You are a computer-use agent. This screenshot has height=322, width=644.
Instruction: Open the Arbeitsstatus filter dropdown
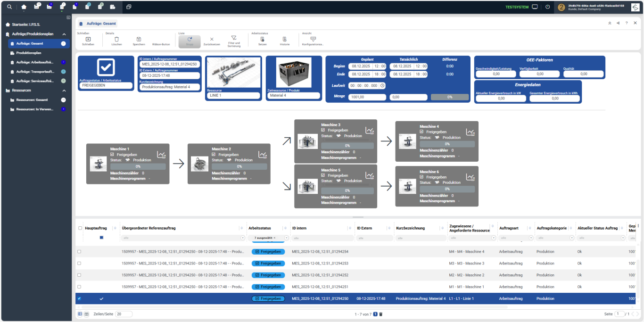pyautogui.click(x=286, y=238)
